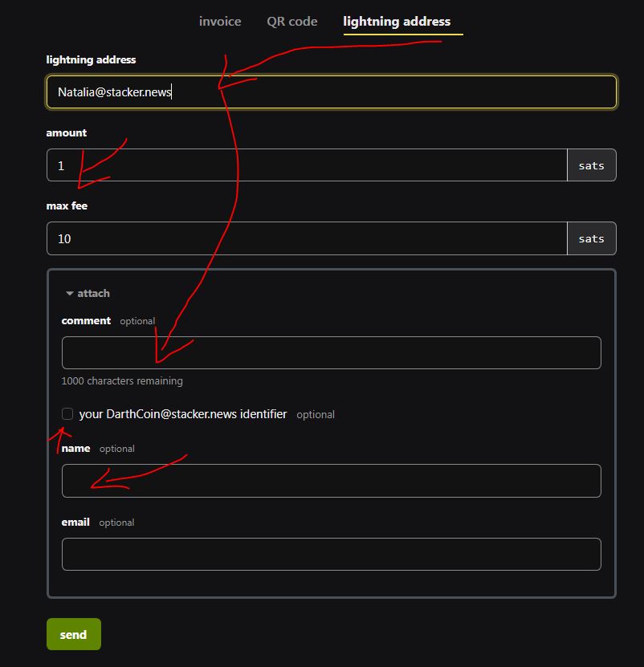Screen dimensions: 644x667
Task: Click the max fee input showing 10
Action: [x=307, y=238]
